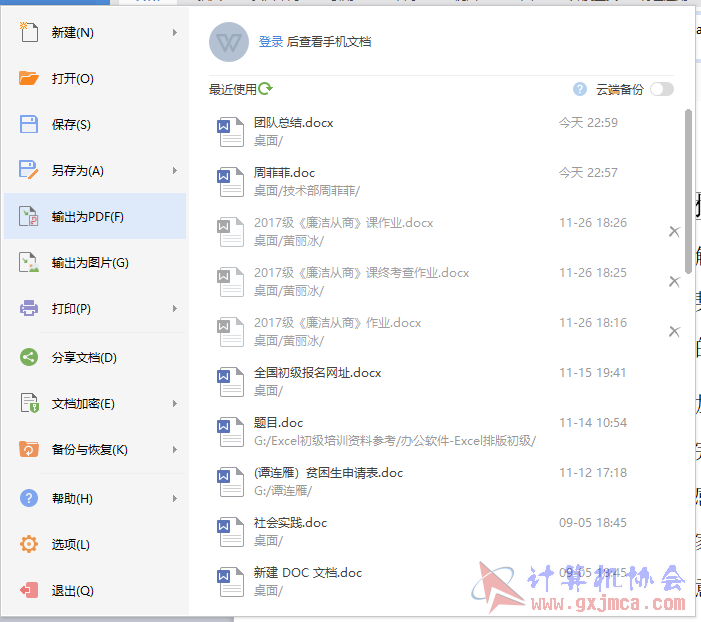This screenshot has height=622, width=701.
Task: Select 保存(S) menu item
Action: (95, 124)
